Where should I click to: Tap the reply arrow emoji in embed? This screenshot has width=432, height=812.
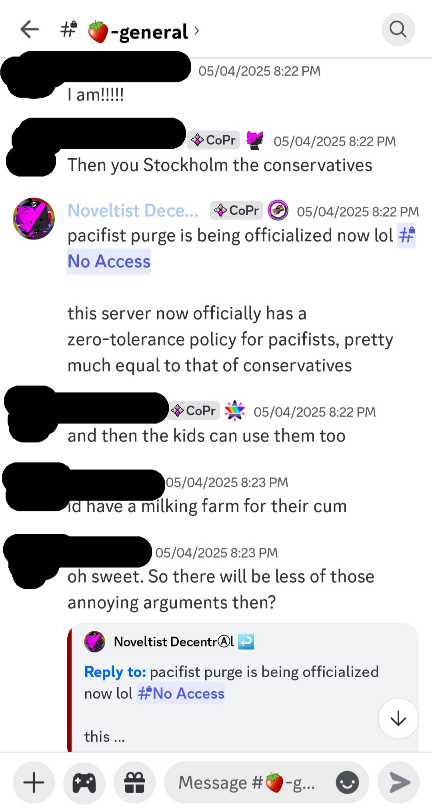click(247, 642)
